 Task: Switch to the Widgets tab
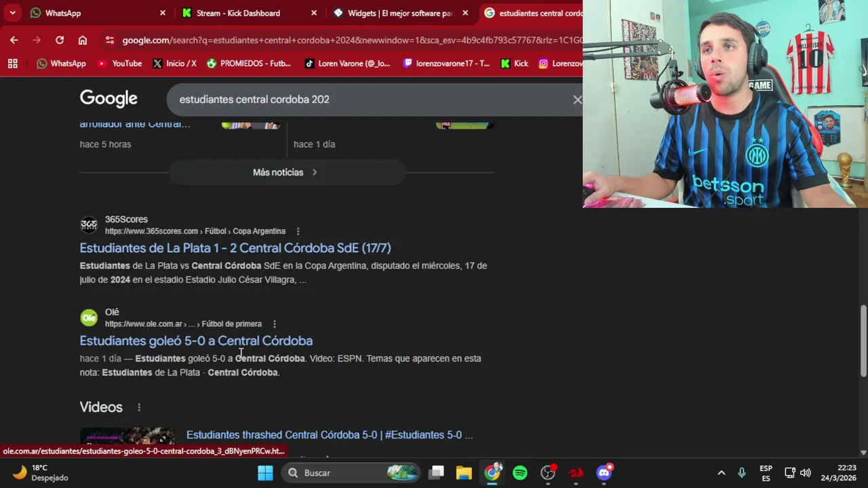click(399, 13)
